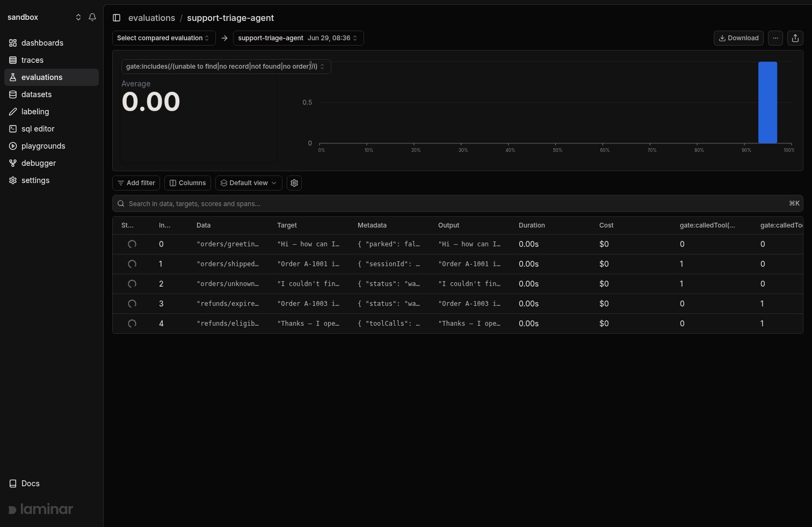The width and height of the screenshot is (812, 527).
Task: Click the table settings gear icon
Action: (x=294, y=183)
